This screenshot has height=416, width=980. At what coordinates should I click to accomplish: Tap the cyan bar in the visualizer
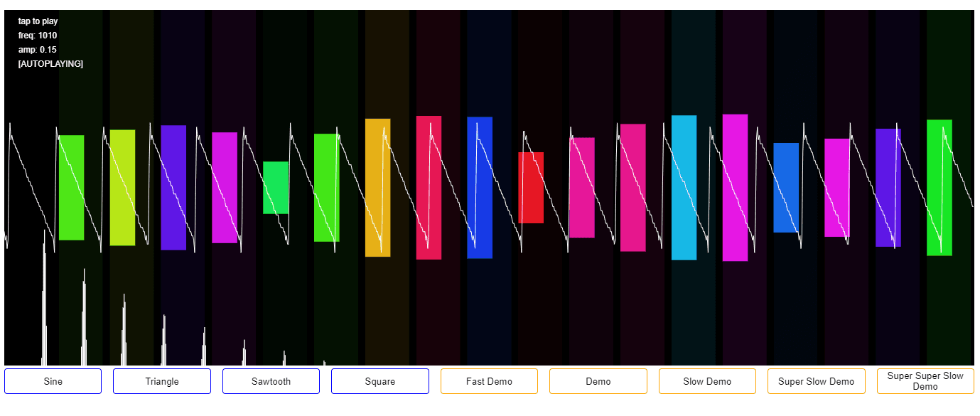click(x=684, y=188)
